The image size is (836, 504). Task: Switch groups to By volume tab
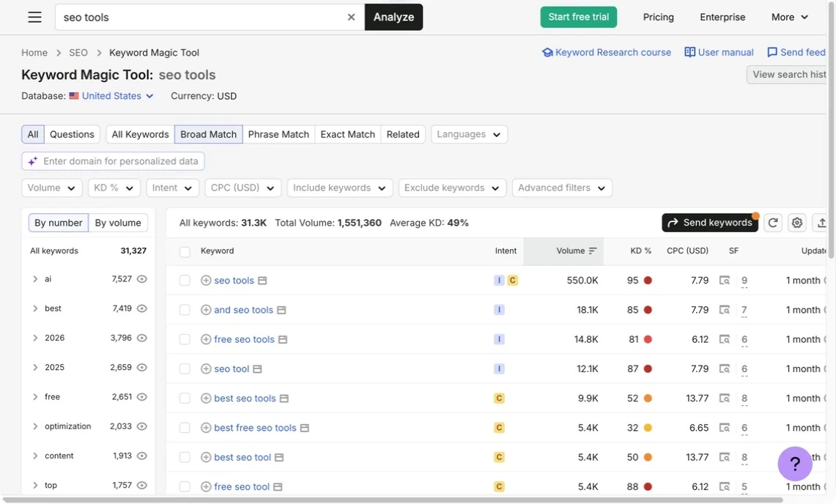tap(118, 223)
